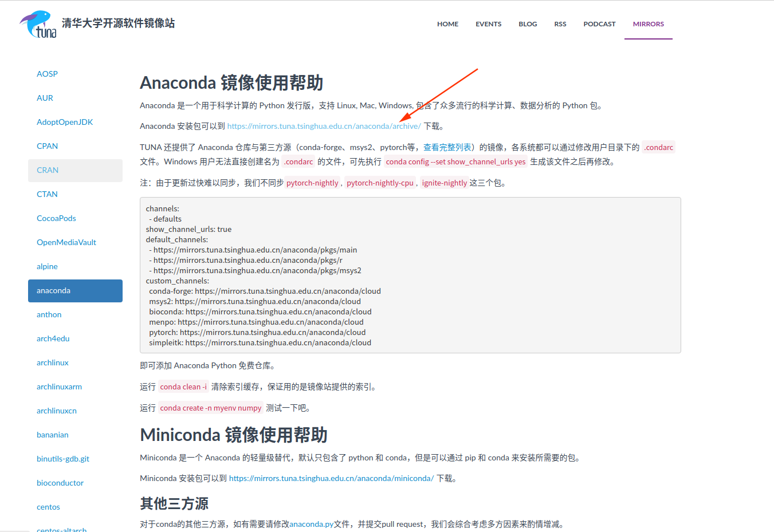Viewport: 774px width, 532px height.
Task: Click the pytorch-nightly-cpu code label
Action: point(380,183)
